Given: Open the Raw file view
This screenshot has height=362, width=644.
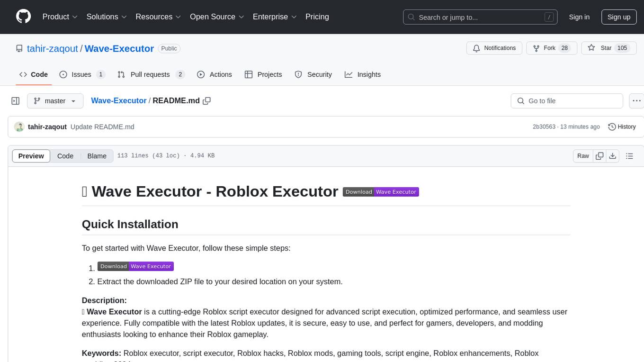Looking at the screenshot, I should [583, 156].
